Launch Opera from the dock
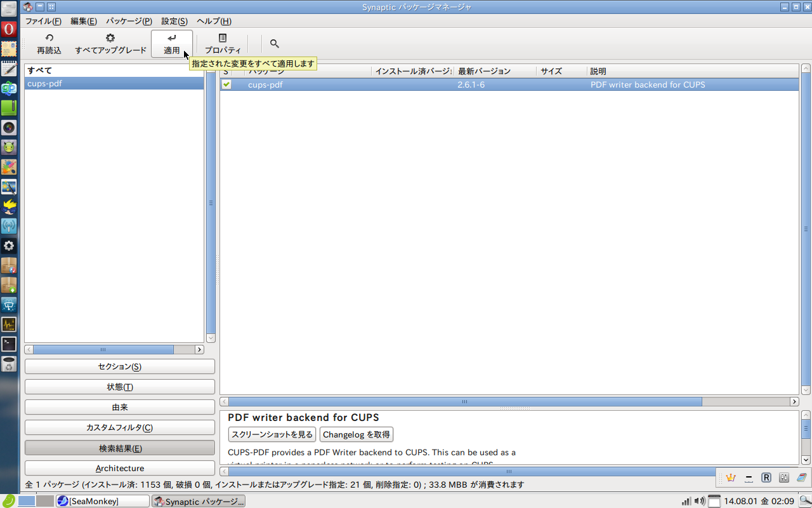812x508 pixels. coord(8,29)
